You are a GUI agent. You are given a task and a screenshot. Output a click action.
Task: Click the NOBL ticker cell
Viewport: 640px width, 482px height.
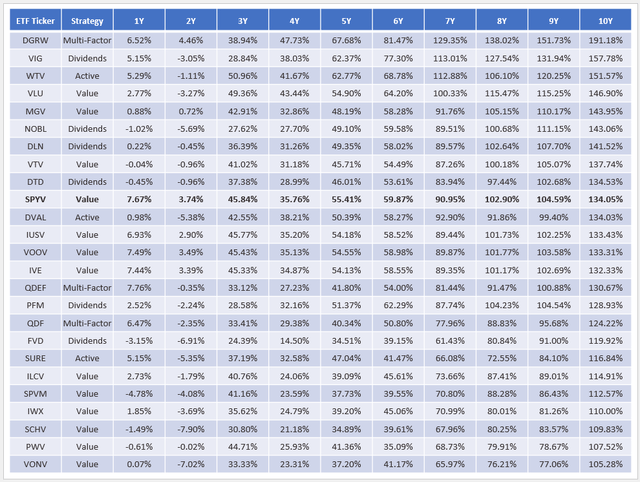point(33,129)
